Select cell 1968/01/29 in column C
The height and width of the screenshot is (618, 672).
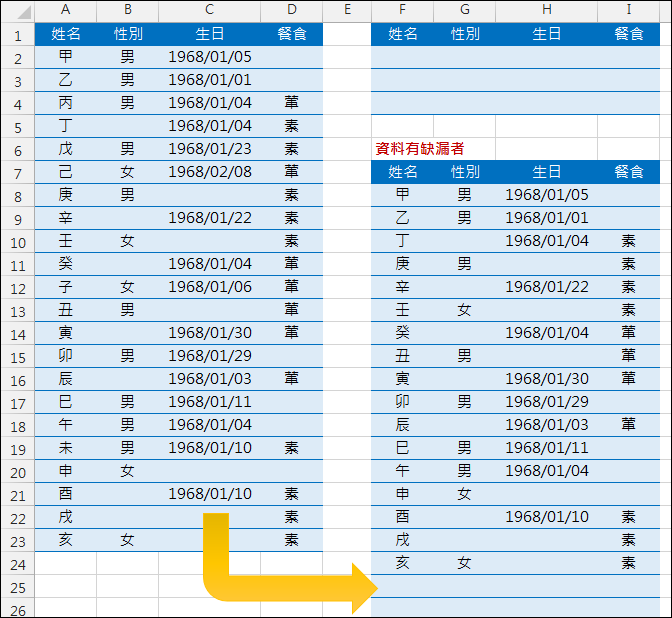pyautogui.click(x=209, y=356)
